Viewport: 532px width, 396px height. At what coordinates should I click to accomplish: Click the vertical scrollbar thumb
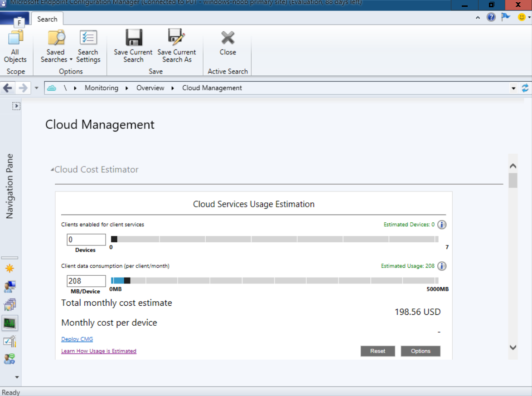(513, 181)
